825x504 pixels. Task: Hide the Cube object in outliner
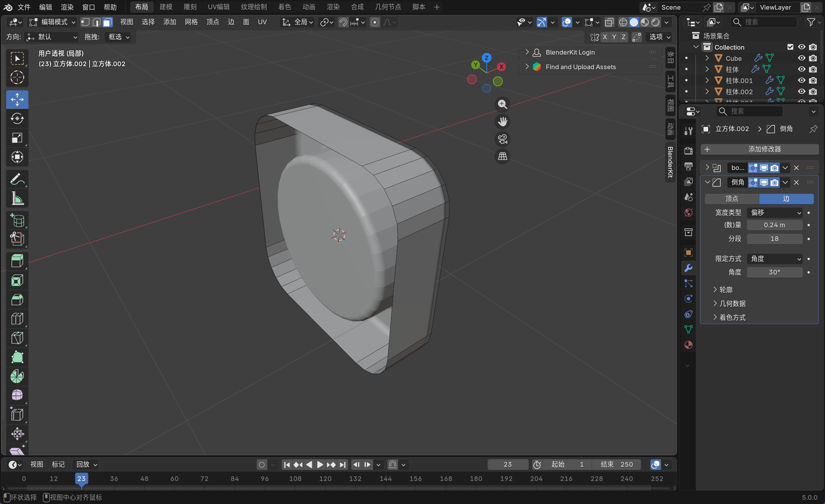(x=802, y=58)
